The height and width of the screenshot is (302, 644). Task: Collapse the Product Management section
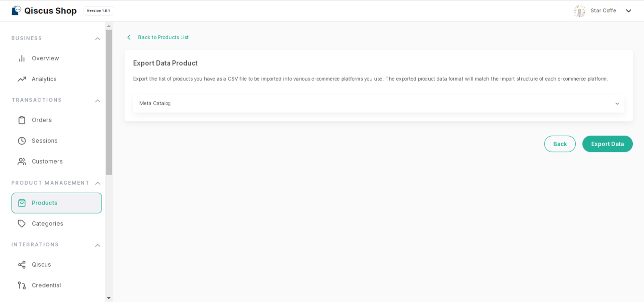[98, 183]
